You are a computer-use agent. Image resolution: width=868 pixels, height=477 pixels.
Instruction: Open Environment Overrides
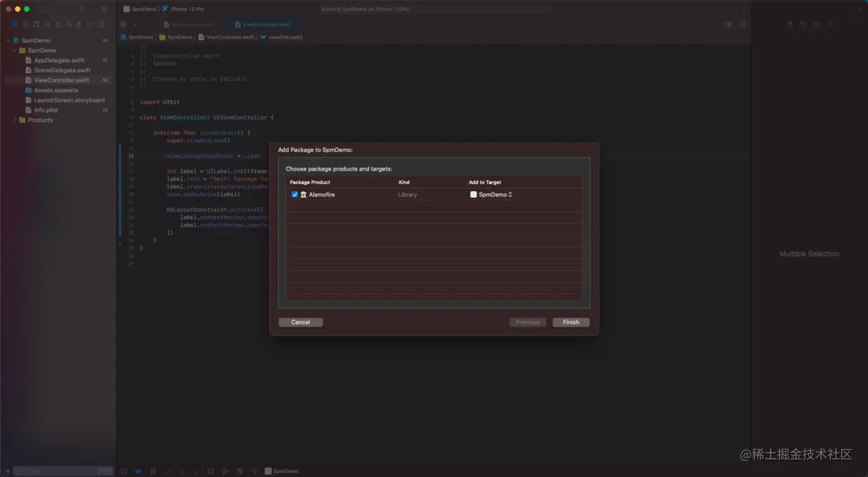pyautogui.click(x=239, y=471)
